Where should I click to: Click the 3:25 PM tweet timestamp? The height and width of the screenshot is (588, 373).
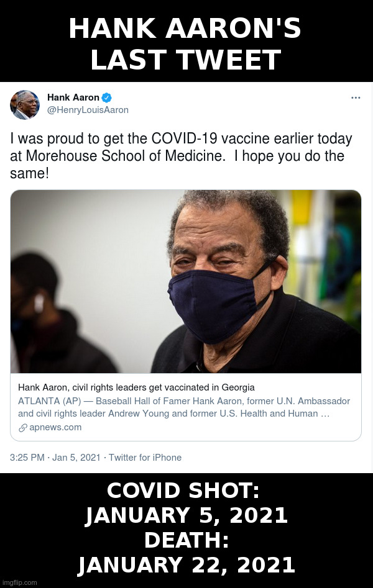pyautogui.click(x=27, y=458)
